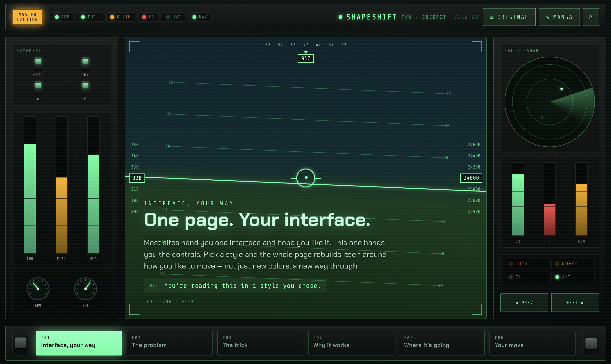Click the O2 warning indicator chip
The height and width of the screenshot is (364, 611).
[x=148, y=17]
